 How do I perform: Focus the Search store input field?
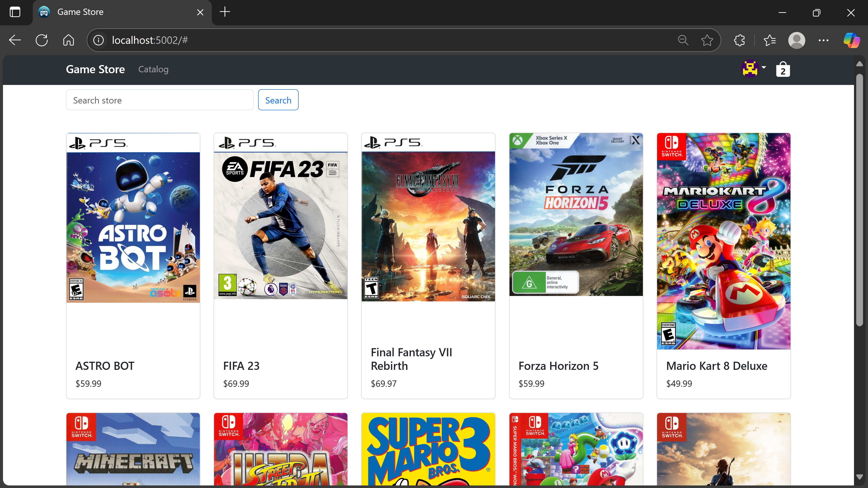(160, 100)
